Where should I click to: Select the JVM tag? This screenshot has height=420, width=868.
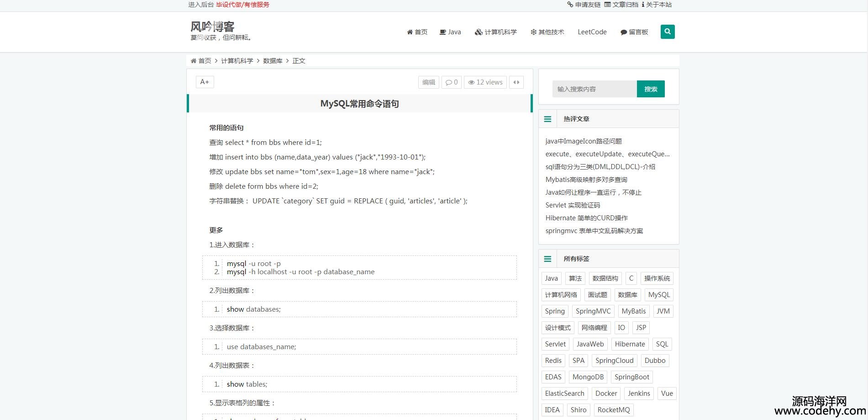point(663,311)
